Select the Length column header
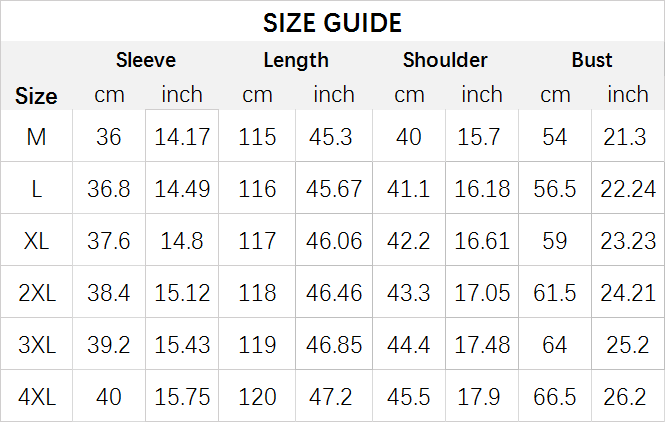The height and width of the screenshot is (423, 666). coord(296,60)
